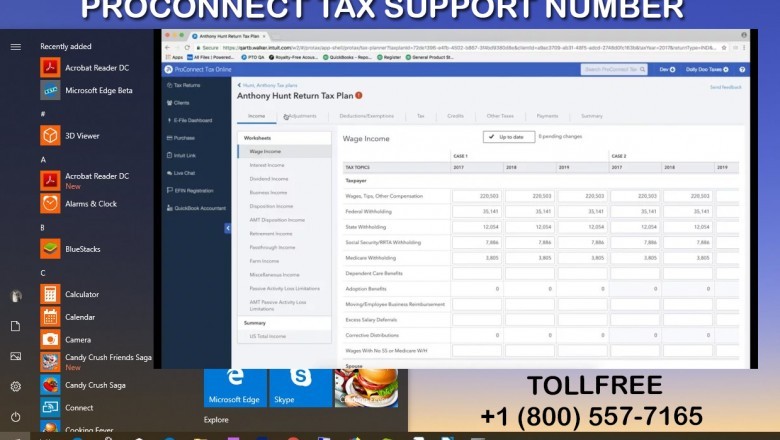Open the Daily Doc Taxes account dropdown
This screenshot has width=780, height=440.
click(x=711, y=70)
